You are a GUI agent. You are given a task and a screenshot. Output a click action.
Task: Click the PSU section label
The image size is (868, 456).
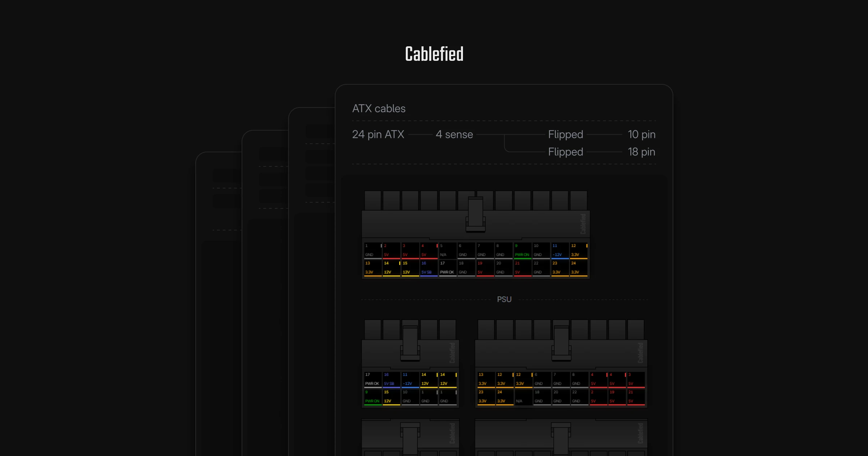tap(504, 300)
